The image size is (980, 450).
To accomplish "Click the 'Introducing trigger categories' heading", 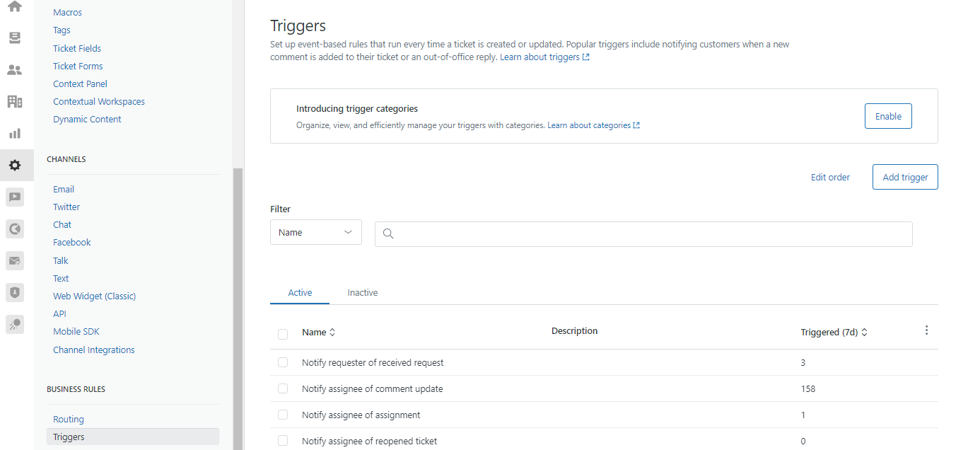I will (x=357, y=109).
